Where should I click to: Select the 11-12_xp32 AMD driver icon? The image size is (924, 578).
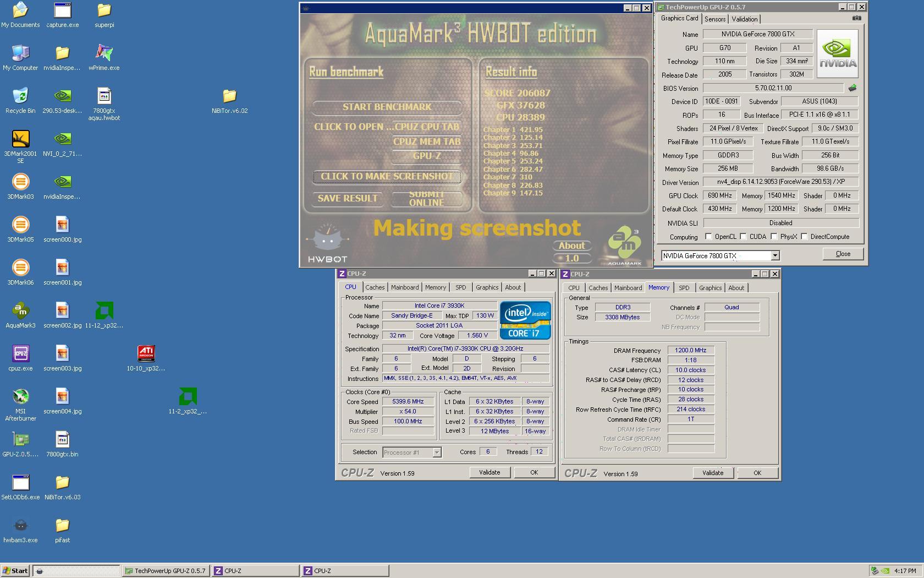pos(104,315)
